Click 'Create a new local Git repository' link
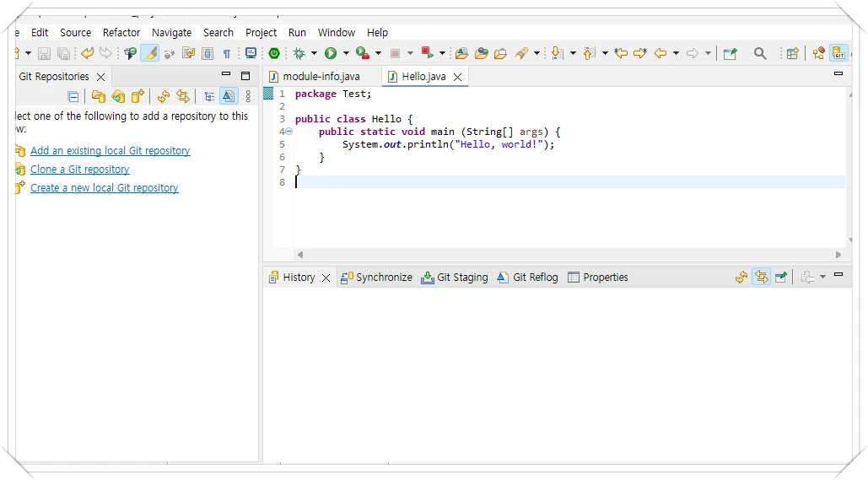Viewport: 868px width, 480px height. coord(104,188)
